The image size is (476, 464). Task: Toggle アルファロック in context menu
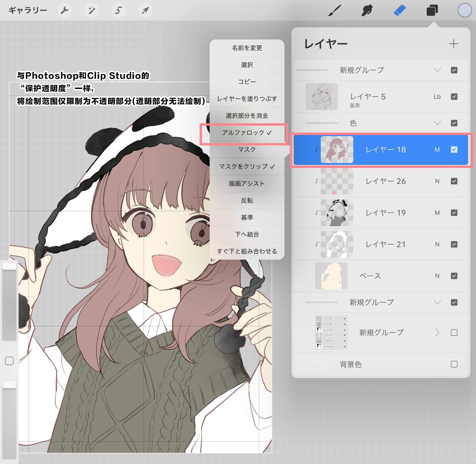(x=247, y=133)
